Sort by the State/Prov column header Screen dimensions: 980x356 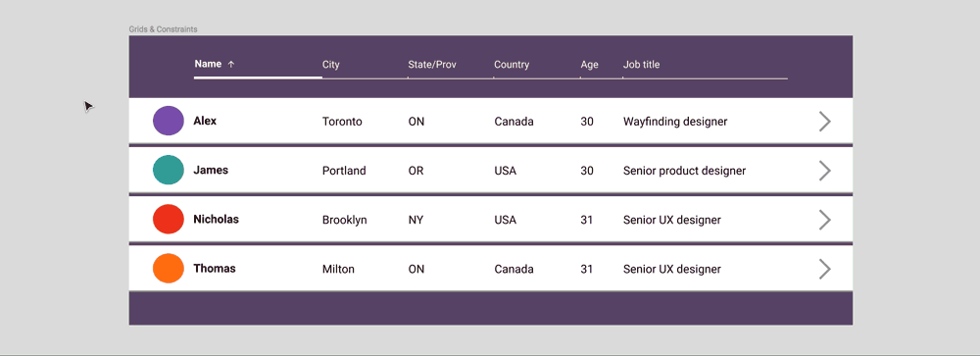[428, 65]
